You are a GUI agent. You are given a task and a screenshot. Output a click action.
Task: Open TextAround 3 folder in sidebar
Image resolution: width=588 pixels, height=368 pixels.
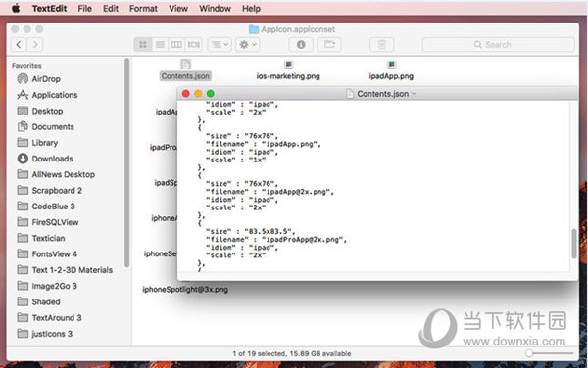click(49, 318)
